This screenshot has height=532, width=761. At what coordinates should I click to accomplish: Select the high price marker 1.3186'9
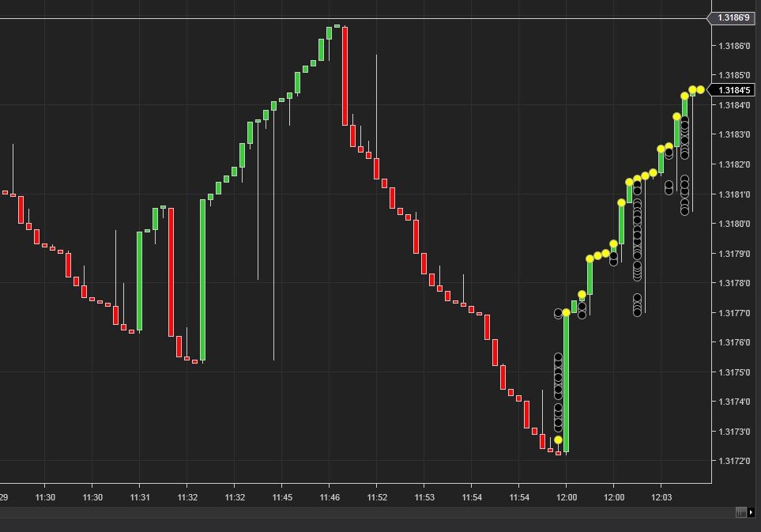click(733, 18)
